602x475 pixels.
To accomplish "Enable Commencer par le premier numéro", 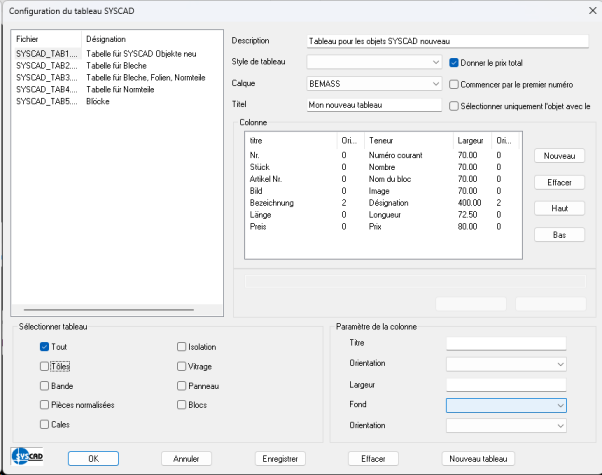I will click(454, 84).
